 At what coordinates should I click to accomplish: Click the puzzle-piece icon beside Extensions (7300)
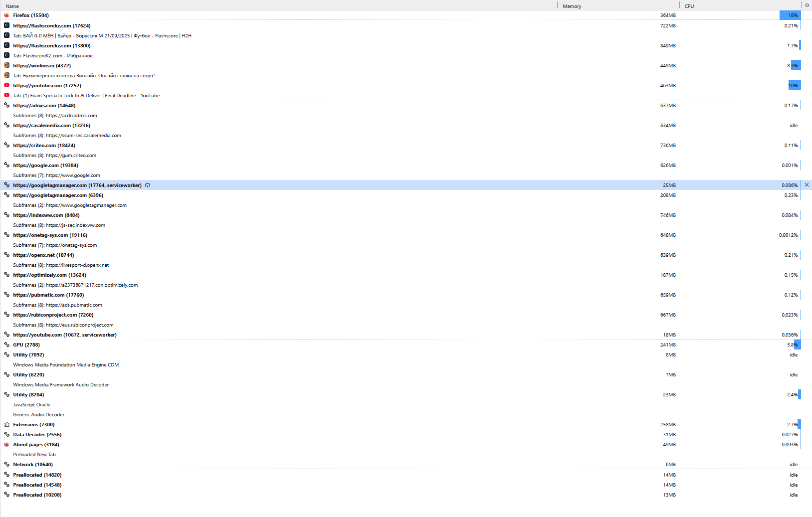6,424
